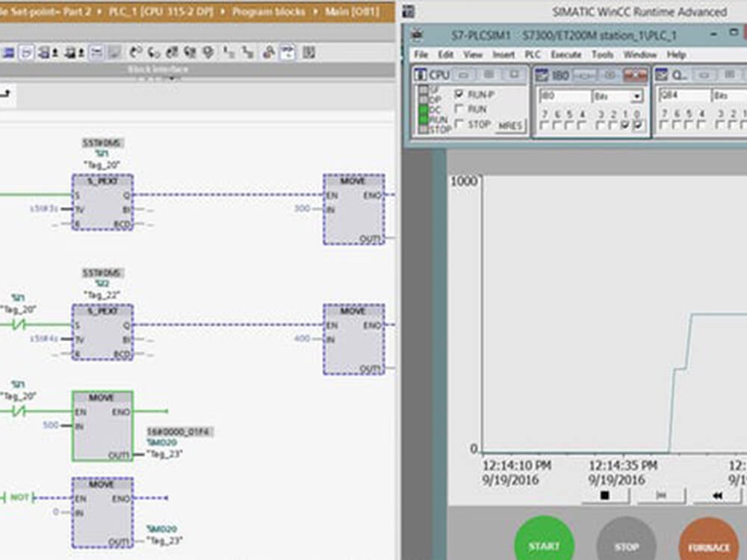The width and height of the screenshot is (747, 560).
Task: Select Main [OB1] in the breadcrumb
Action: pos(352,11)
